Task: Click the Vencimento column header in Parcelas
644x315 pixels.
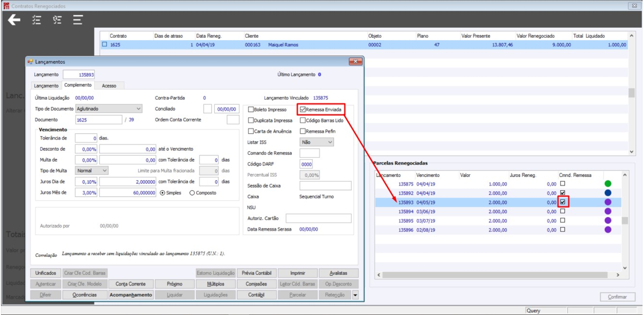Action: tap(428, 175)
